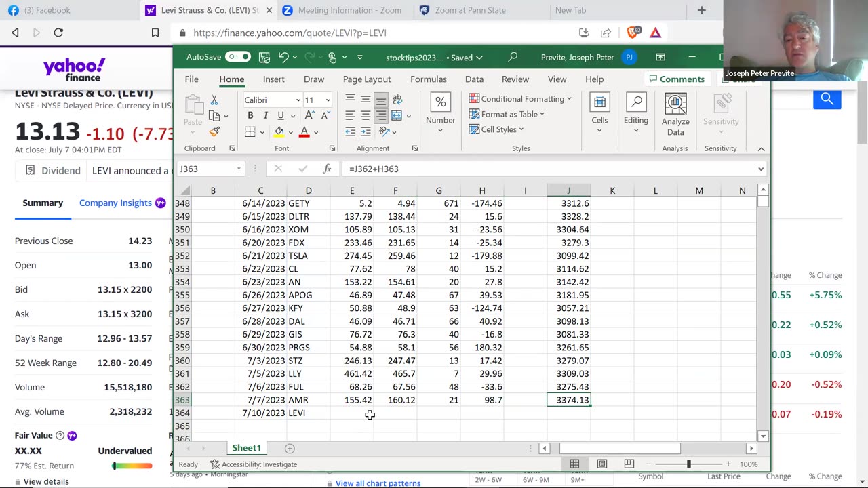The width and height of the screenshot is (868, 488).
Task: Click Accessibility: Investigate in status bar
Action: point(254,464)
